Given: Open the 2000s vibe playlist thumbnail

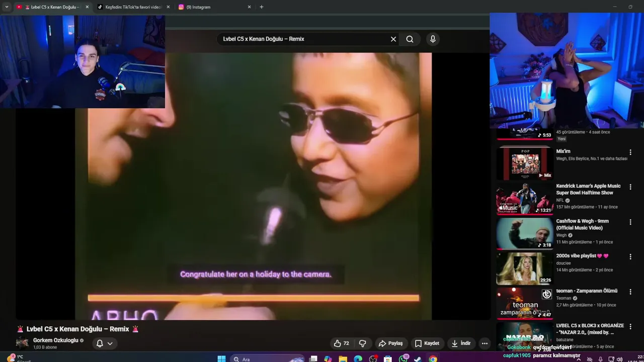Looking at the screenshot, I should pyautogui.click(x=524, y=268).
